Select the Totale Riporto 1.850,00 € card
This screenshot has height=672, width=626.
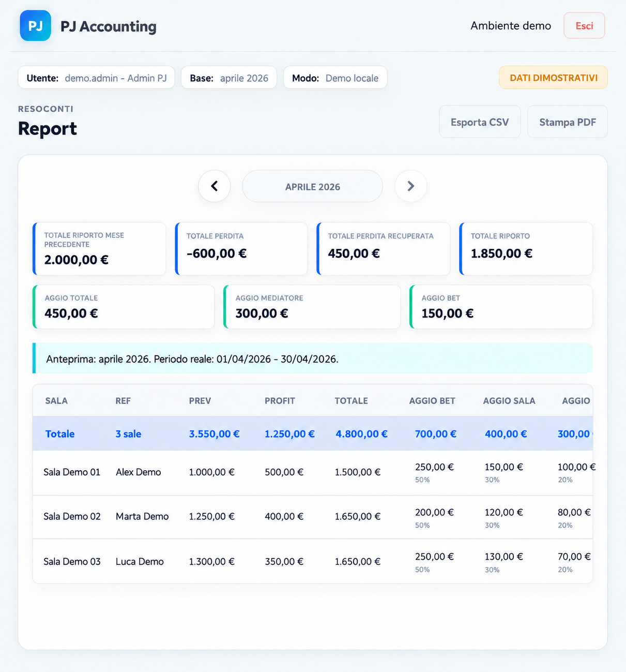click(526, 249)
